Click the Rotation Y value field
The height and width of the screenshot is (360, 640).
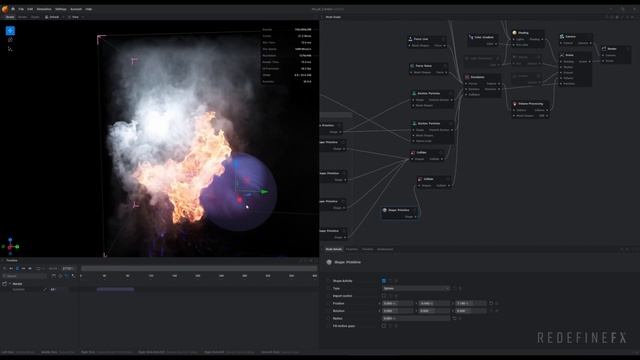coord(434,311)
